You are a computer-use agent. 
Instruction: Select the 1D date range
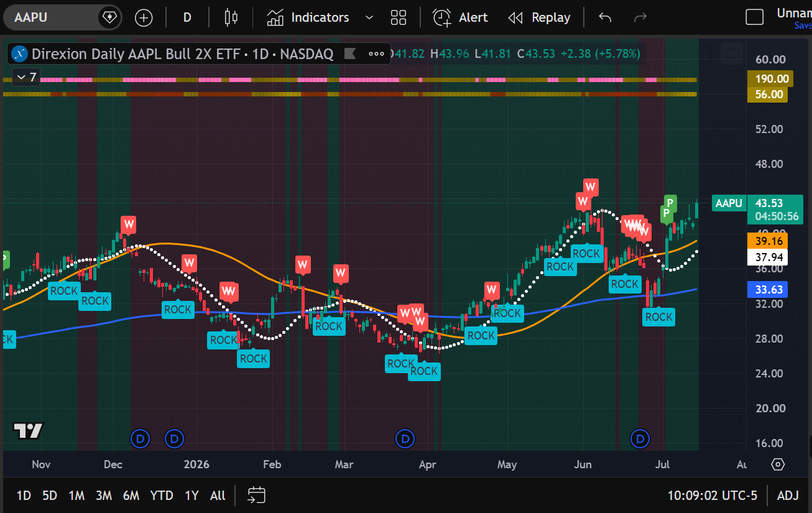pos(24,496)
